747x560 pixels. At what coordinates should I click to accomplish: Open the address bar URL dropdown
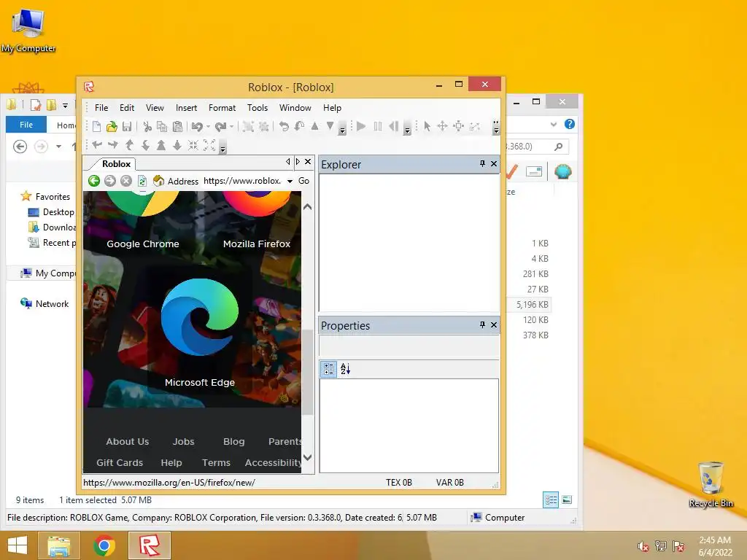[290, 181]
